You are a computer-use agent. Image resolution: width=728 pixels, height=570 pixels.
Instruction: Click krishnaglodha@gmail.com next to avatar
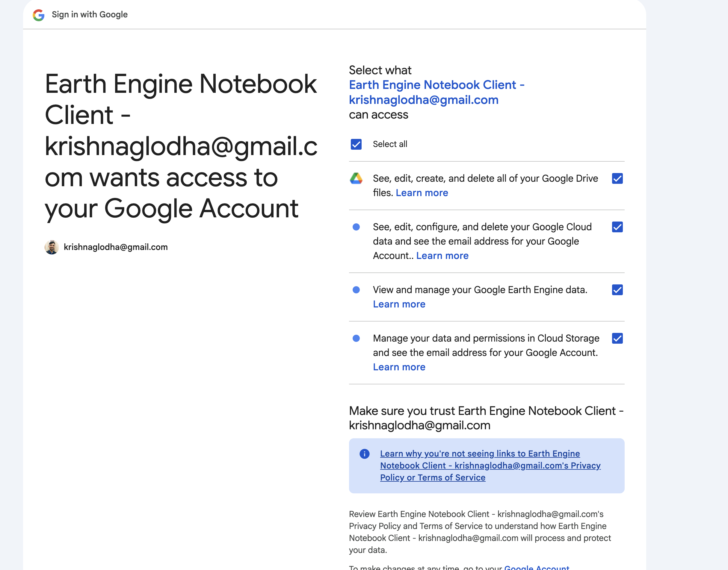tap(116, 247)
